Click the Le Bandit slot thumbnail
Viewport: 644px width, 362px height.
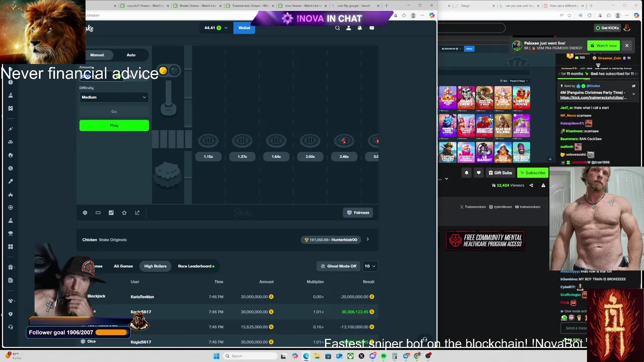[485, 152]
